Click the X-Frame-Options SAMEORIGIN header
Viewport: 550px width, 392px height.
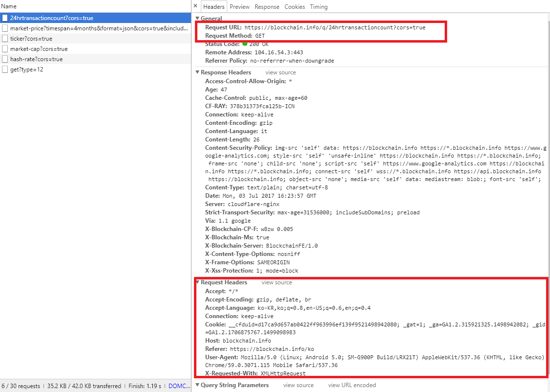(x=247, y=262)
